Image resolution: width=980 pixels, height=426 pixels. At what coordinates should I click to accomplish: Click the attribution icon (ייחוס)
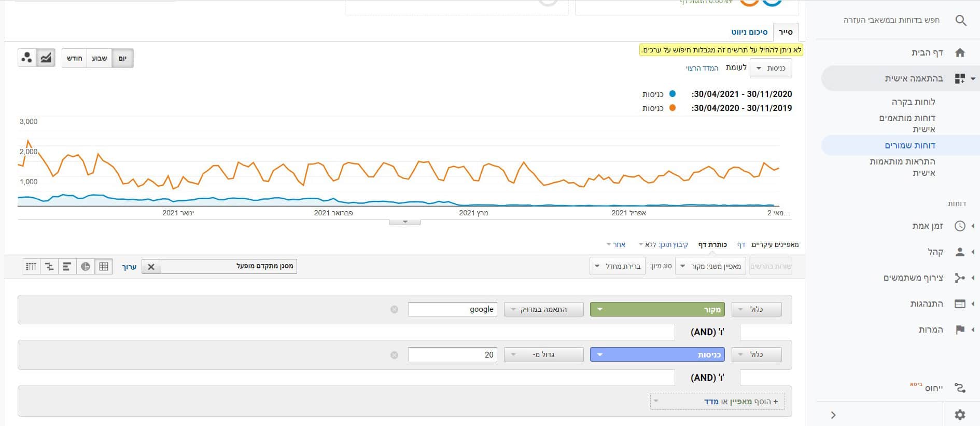[x=960, y=388]
